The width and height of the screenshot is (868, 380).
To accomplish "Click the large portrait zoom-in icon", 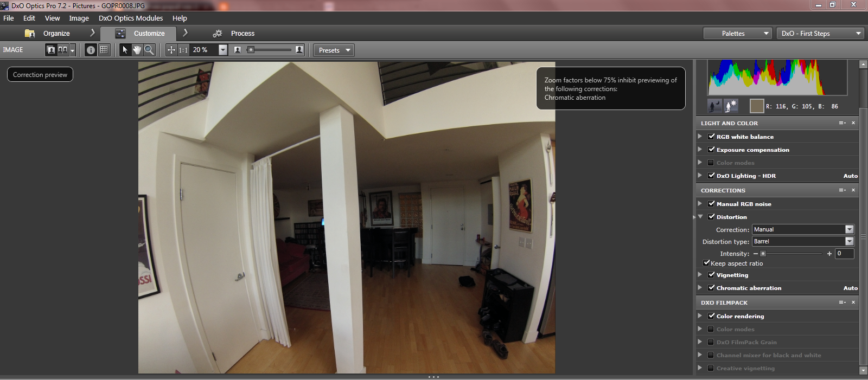I will [299, 50].
